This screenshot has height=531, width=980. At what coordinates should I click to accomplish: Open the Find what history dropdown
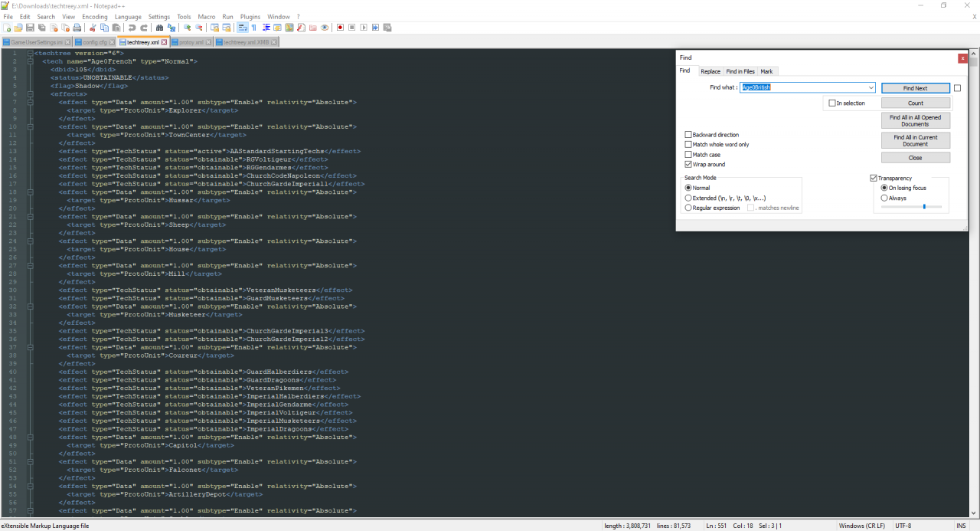[x=871, y=88]
